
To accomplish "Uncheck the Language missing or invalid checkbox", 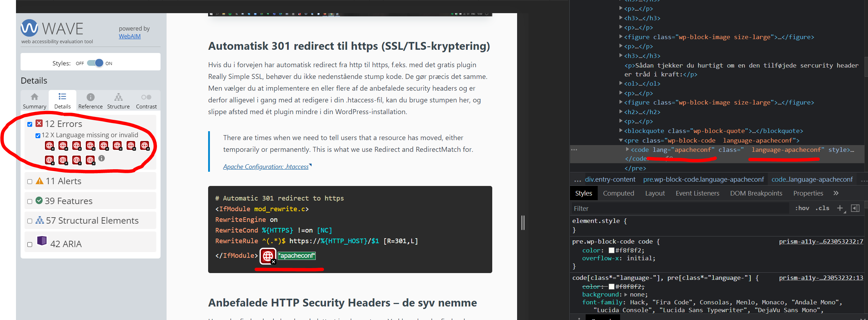I will (x=38, y=135).
